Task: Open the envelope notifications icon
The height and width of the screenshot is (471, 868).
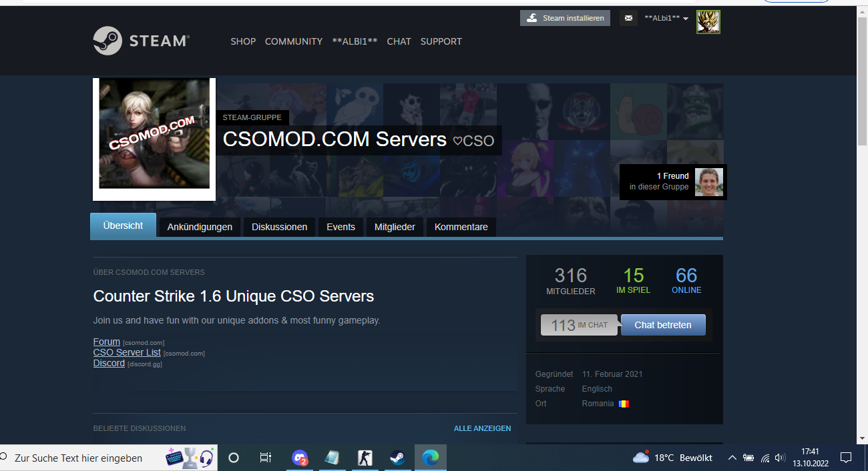Action: coord(628,18)
